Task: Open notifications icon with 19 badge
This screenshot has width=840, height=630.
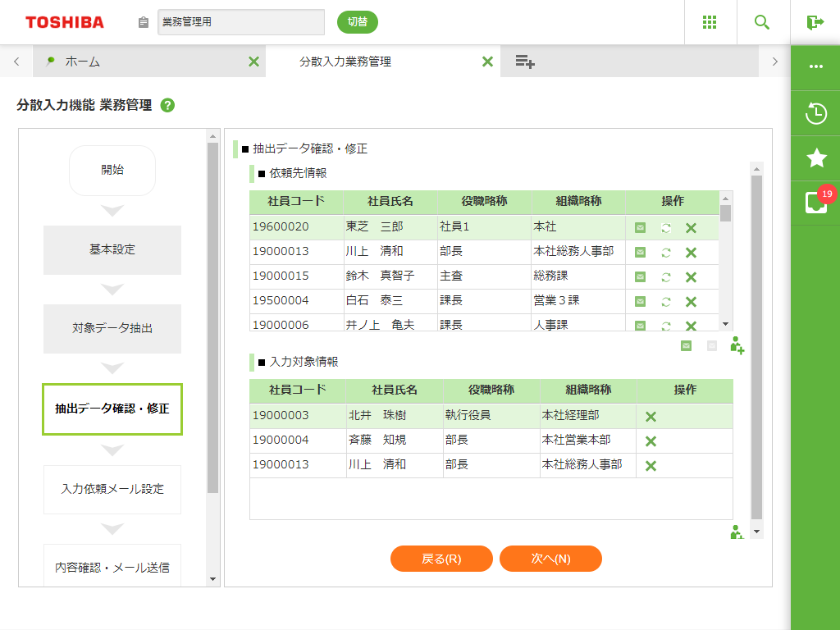Action: coord(815,202)
